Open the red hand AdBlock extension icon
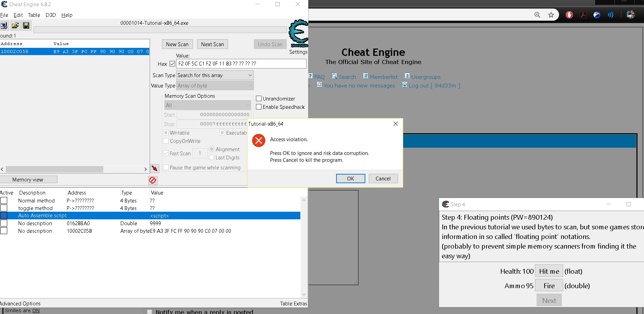This screenshot has width=644, height=314. click(569, 15)
